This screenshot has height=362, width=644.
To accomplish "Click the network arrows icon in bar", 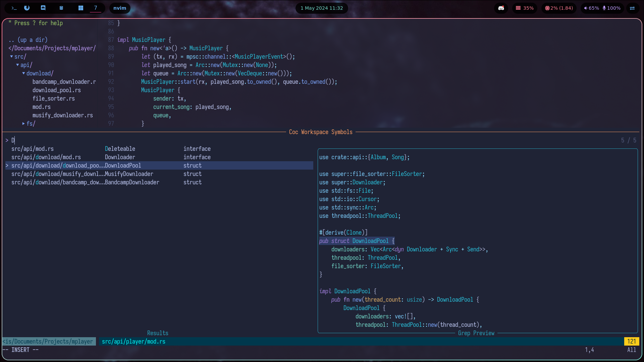I will (x=632, y=8).
